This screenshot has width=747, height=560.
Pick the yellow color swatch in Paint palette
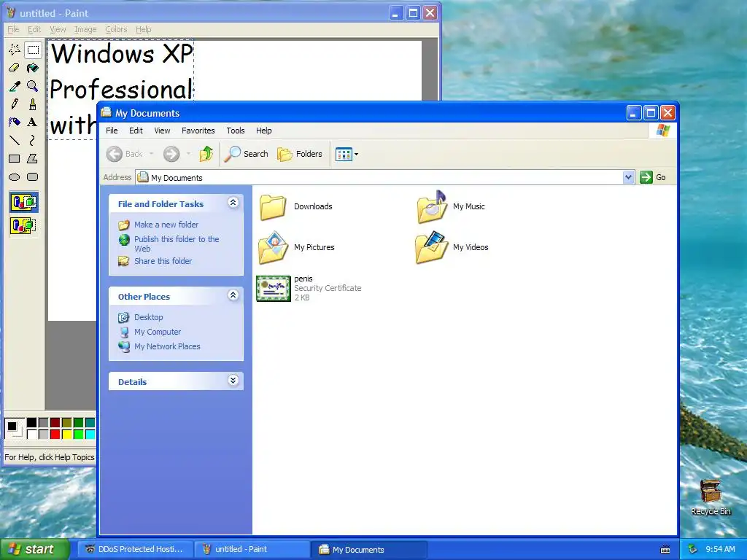66,434
